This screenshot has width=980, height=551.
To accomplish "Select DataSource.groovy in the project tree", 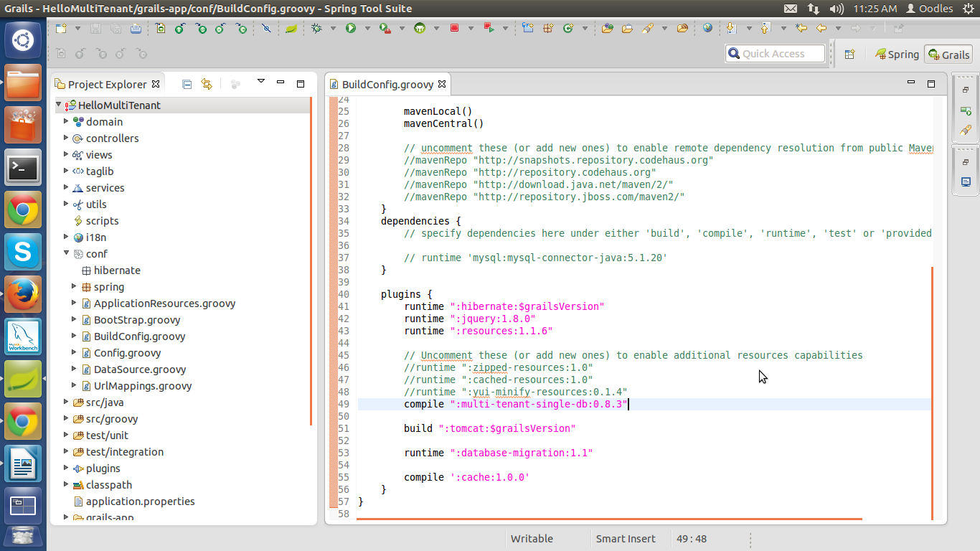I will [x=140, y=369].
